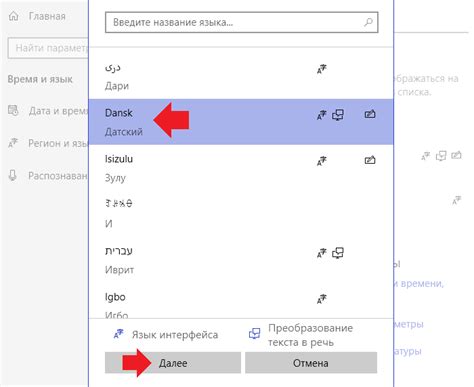Select the language row labeled И
This screenshot has width=474, height=387.
click(x=241, y=213)
